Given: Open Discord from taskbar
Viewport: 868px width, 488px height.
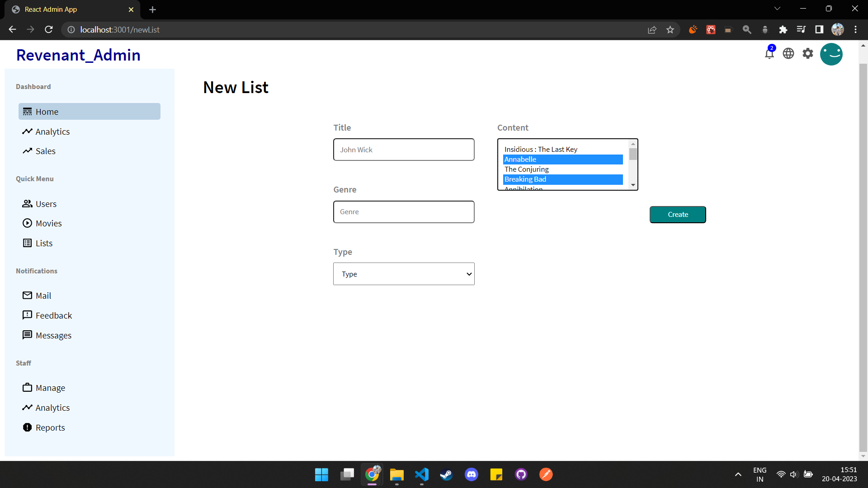Looking at the screenshot, I should (472, 474).
